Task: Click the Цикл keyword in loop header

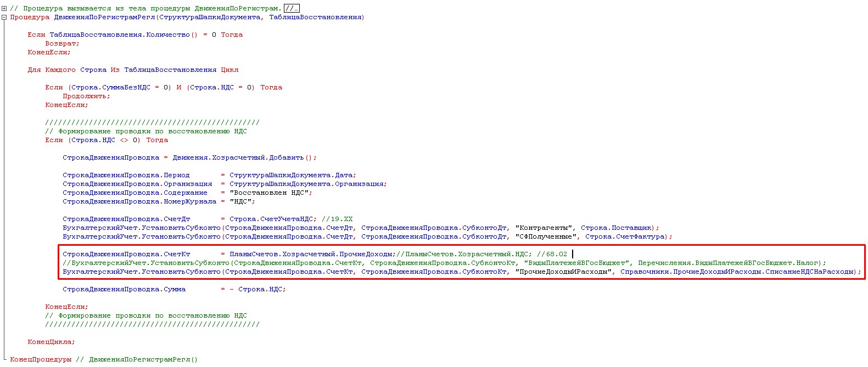Action: [x=229, y=70]
